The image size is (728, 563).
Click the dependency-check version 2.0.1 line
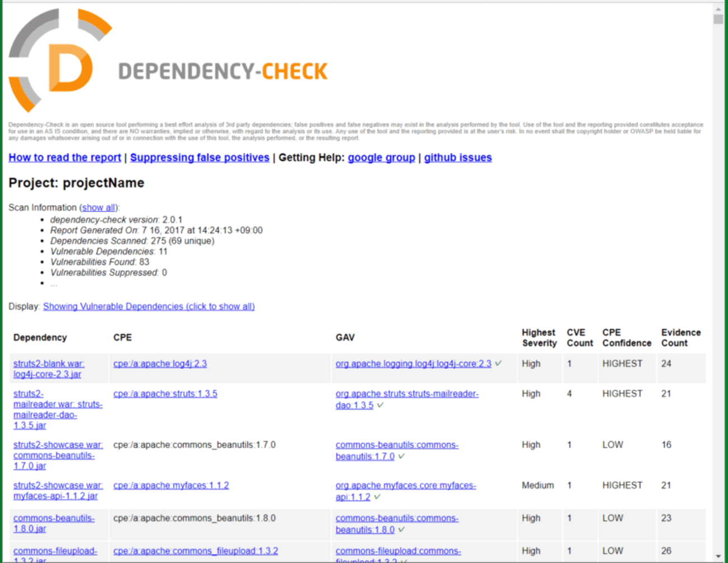(x=116, y=220)
